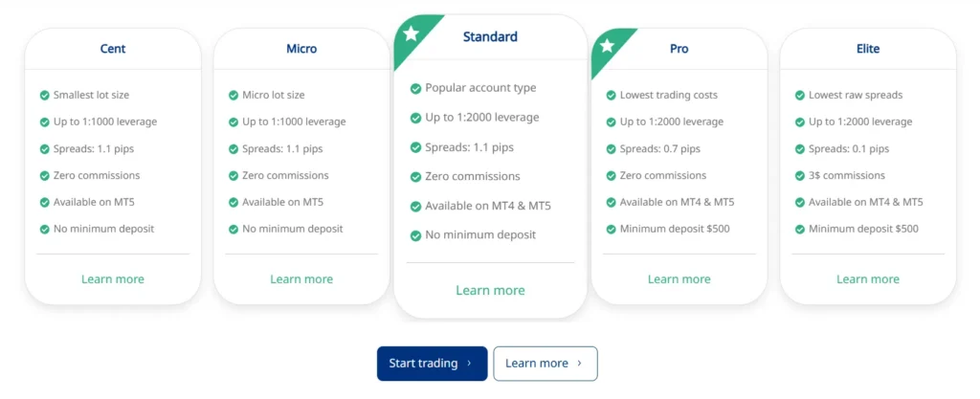Open Learn more link in Standard card
The width and height of the screenshot is (980, 399).
click(490, 291)
